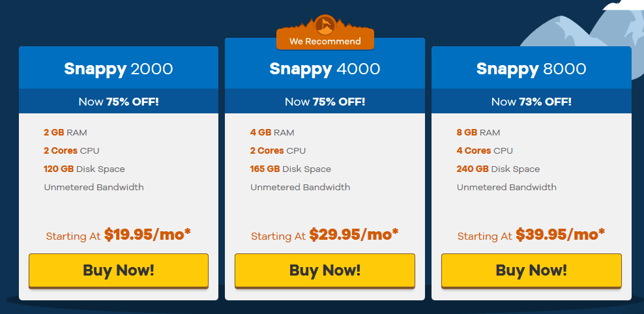The image size is (644, 314).
Task: Click the 120 GB Disk Space feature
Action: 84,169
